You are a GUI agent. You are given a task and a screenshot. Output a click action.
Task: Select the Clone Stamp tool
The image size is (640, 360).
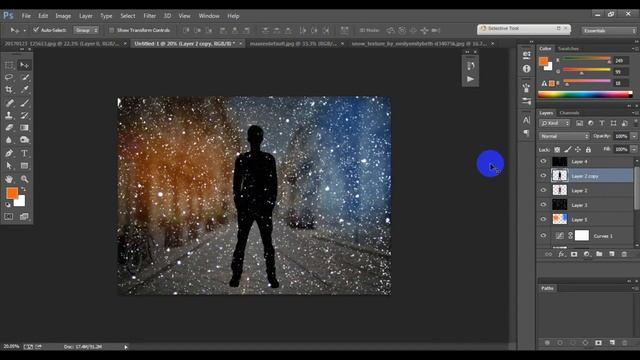[x=9, y=115]
